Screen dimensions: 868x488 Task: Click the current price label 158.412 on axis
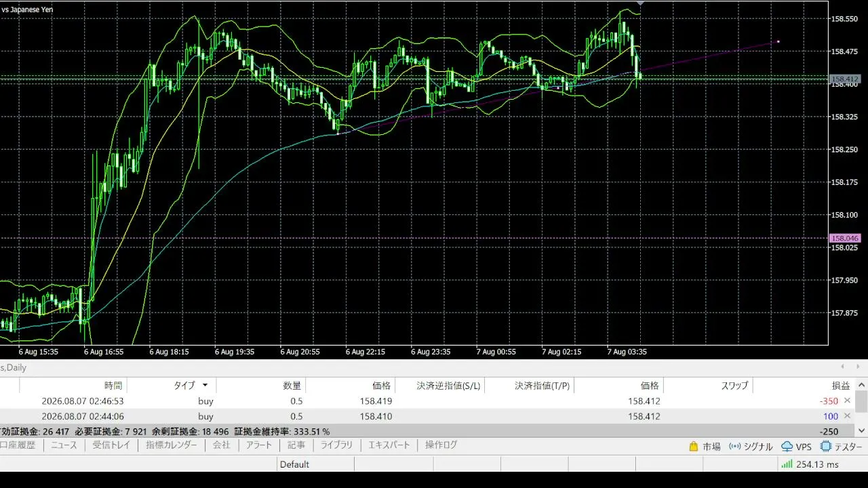coord(846,79)
